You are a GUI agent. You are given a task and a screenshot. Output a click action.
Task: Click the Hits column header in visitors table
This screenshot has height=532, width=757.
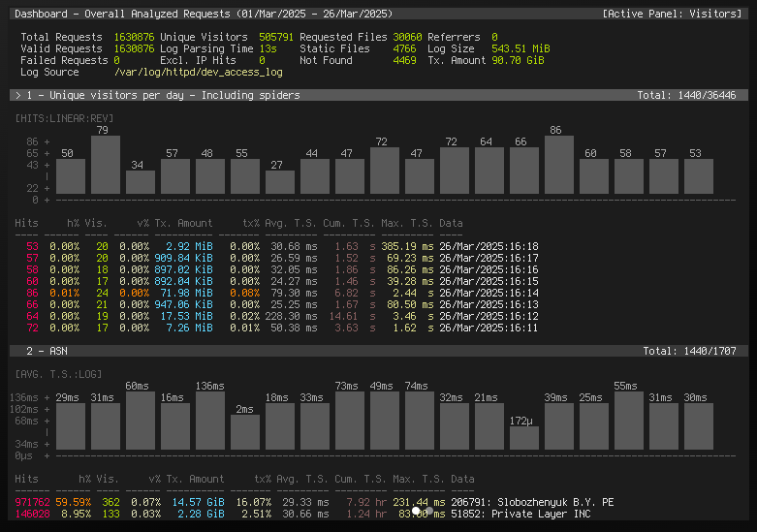tap(26, 223)
